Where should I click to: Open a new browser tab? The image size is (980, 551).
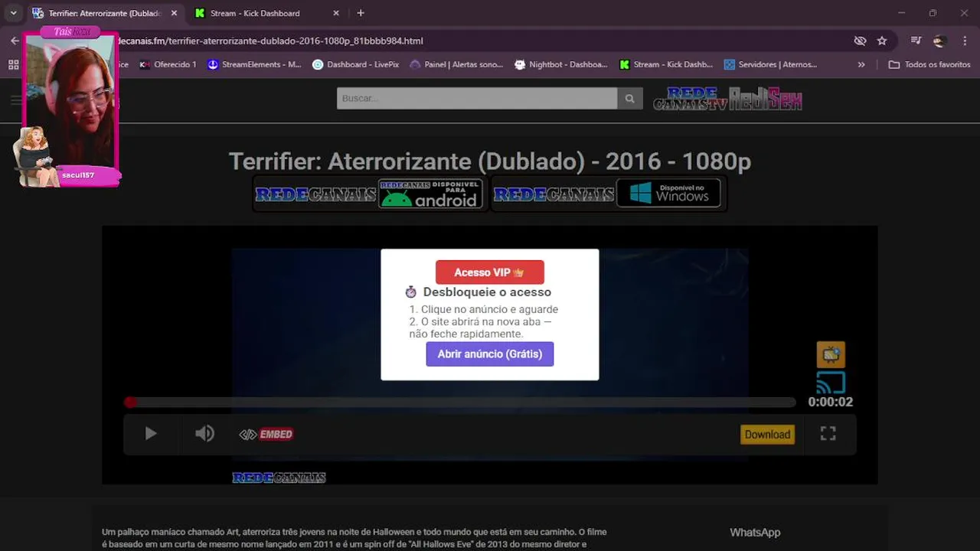(361, 13)
